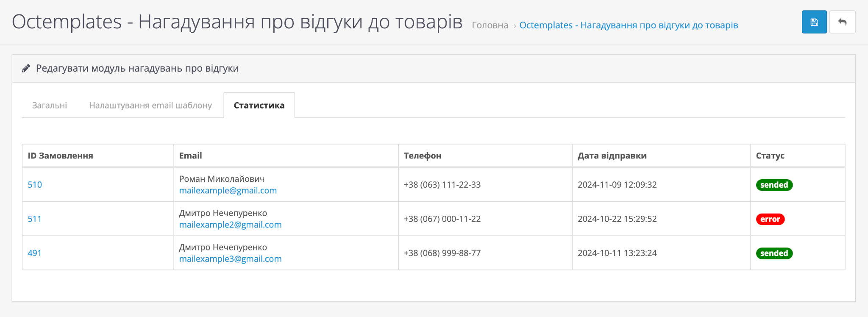Click the back arrow return button
The image size is (868, 317).
tap(842, 22)
